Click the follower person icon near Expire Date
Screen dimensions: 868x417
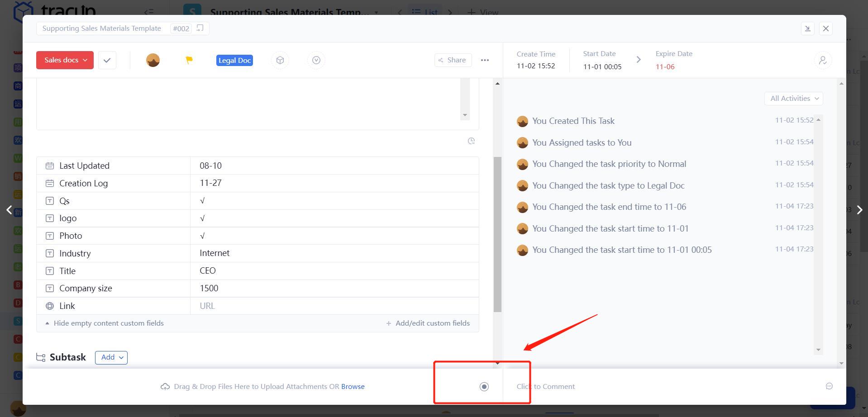point(823,60)
